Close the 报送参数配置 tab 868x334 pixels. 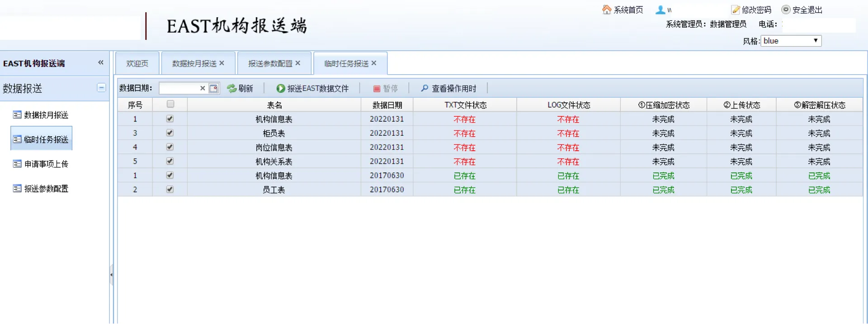298,63
